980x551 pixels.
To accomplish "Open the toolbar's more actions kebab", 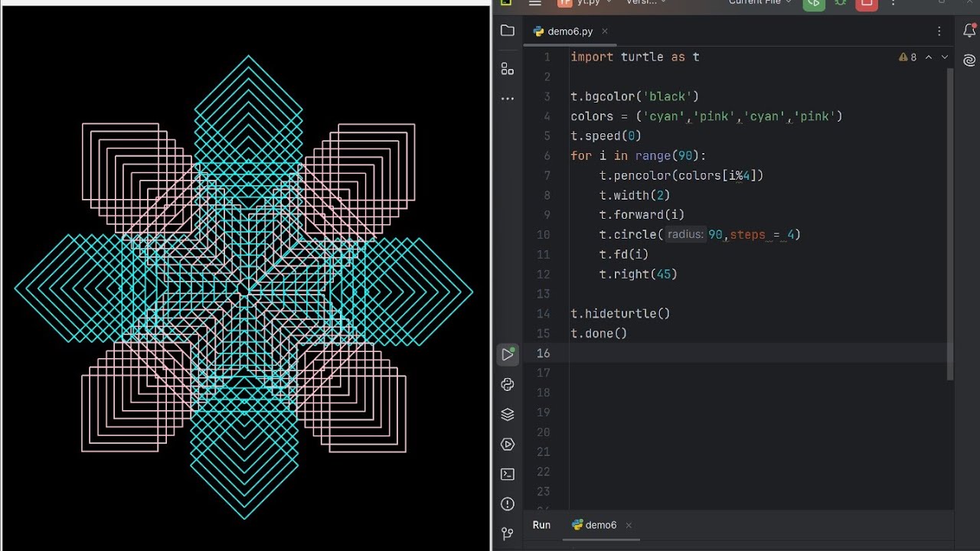I will tap(893, 3).
